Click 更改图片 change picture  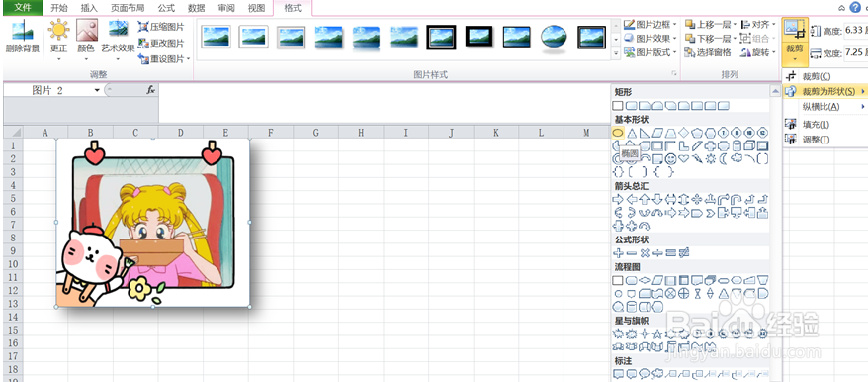161,43
